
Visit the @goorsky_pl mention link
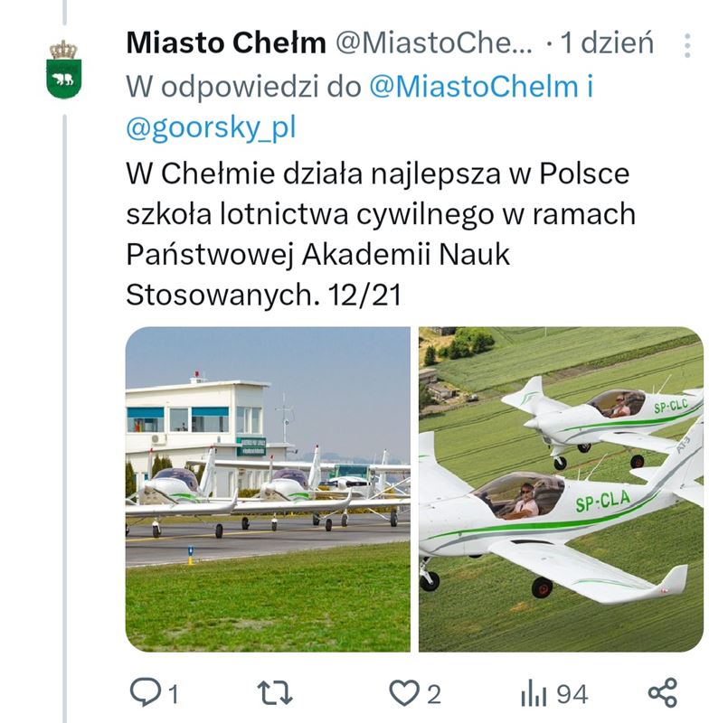pos(211,128)
